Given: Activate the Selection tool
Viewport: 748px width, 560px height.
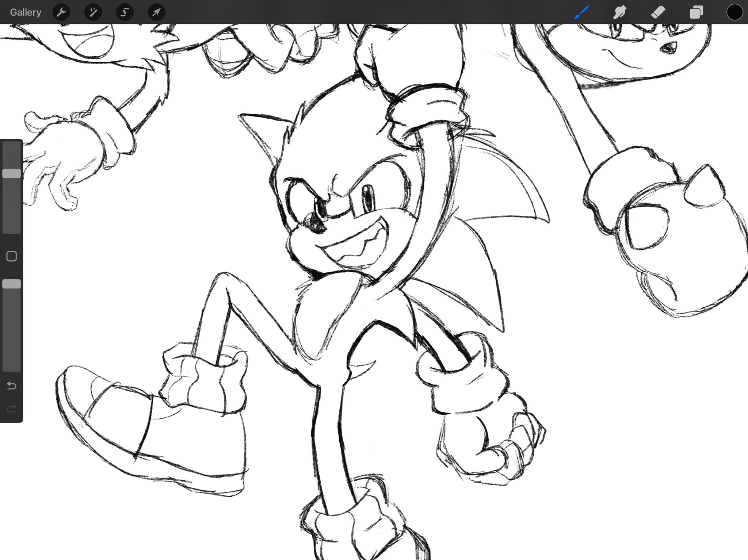Looking at the screenshot, I should (125, 12).
